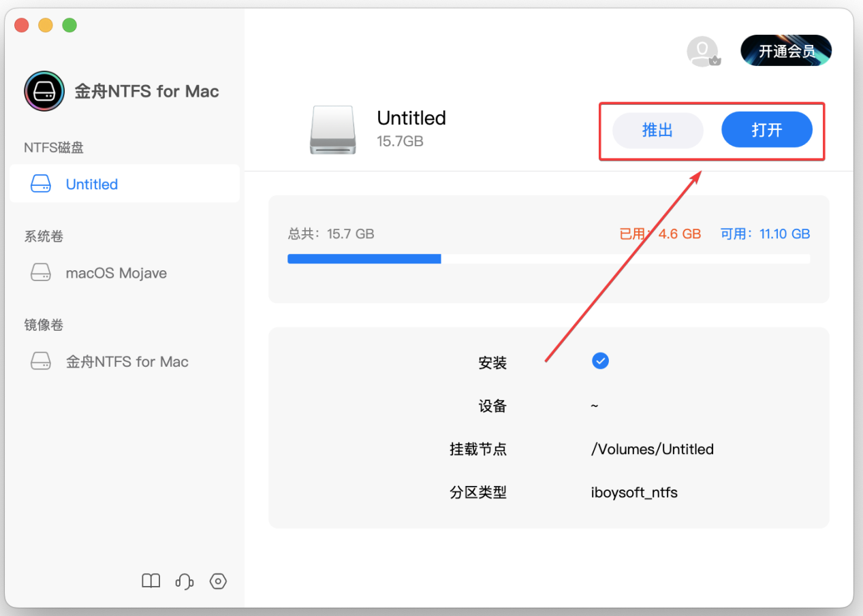This screenshot has width=863, height=616.
Task: Eject the Untitled disk with 推出
Action: tap(657, 130)
